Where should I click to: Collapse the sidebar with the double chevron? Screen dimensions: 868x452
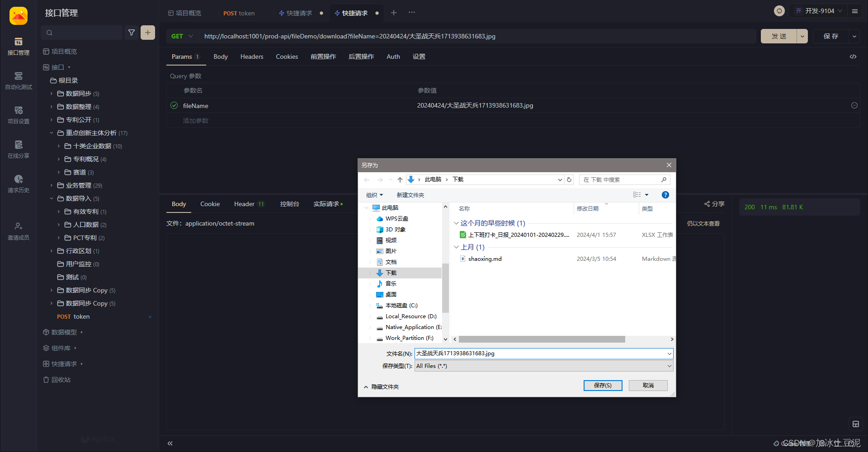tap(170, 443)
